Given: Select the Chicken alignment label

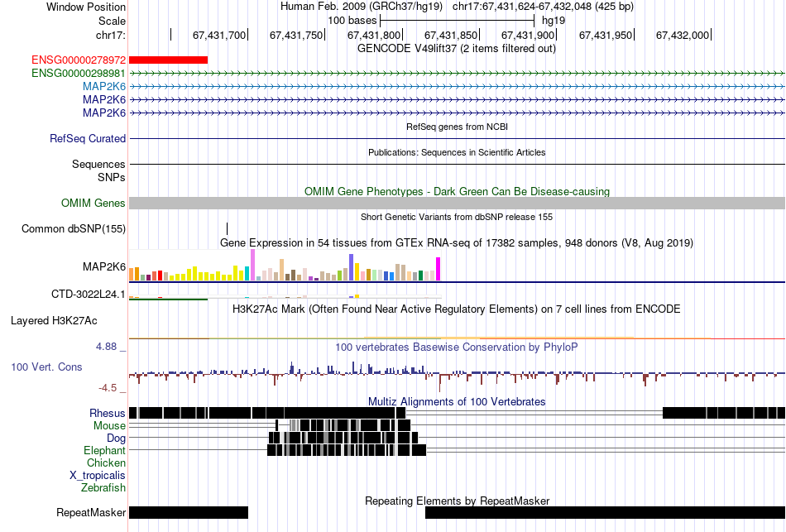Looking at the screenshot, I should (x=106, y=463).
